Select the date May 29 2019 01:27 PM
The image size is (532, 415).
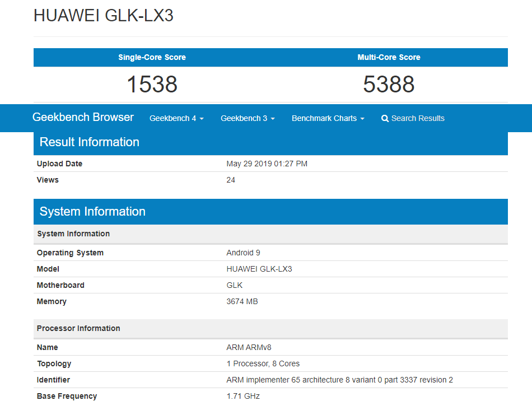coord(267,164)
